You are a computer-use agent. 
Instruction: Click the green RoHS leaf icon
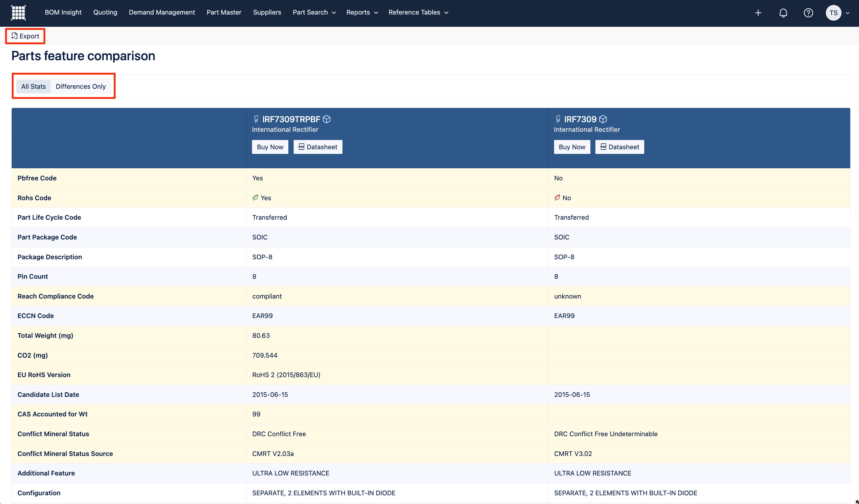click(x=255, y=198)
